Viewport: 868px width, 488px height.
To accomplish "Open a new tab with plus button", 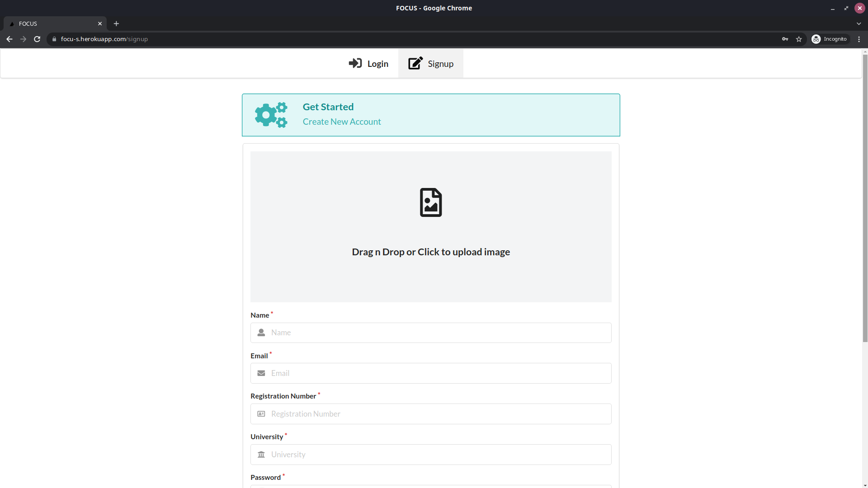I will 116,23.
